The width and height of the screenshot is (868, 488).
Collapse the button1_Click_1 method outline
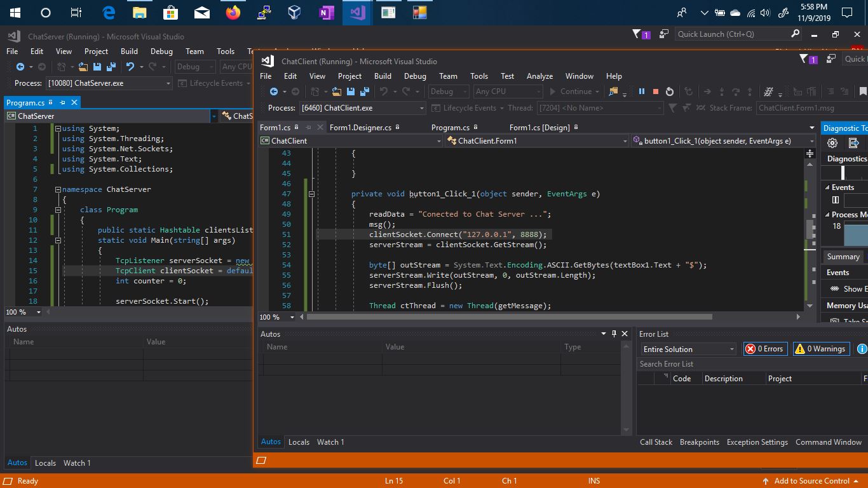(311, 194)
